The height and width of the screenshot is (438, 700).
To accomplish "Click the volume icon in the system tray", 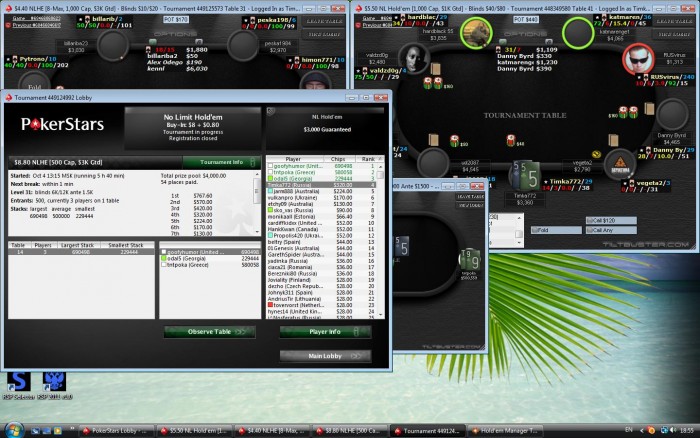I will pos(673,430).
